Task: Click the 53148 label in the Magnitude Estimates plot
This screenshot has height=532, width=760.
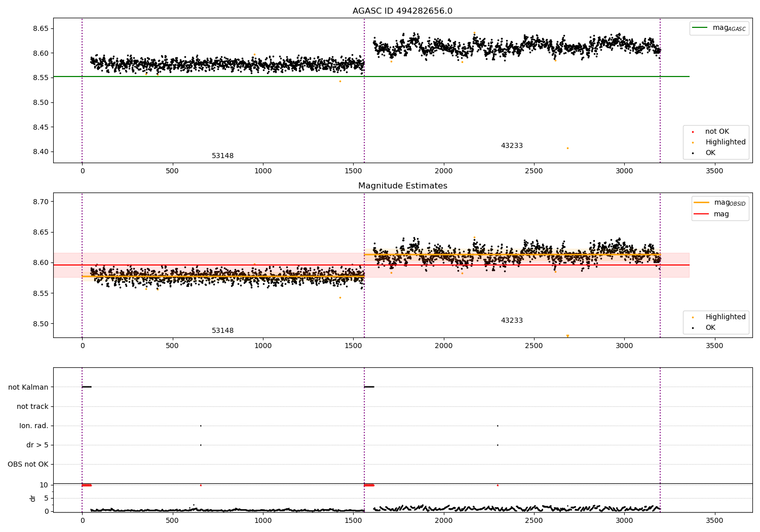Action: pos(222,331)
